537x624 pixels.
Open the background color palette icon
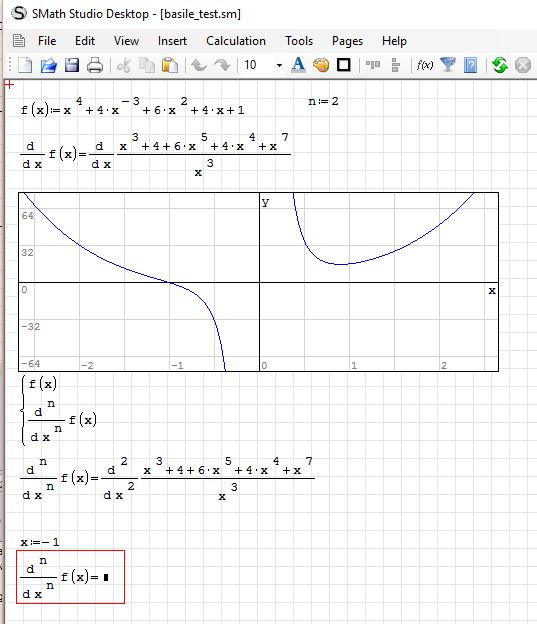(321, 65)
